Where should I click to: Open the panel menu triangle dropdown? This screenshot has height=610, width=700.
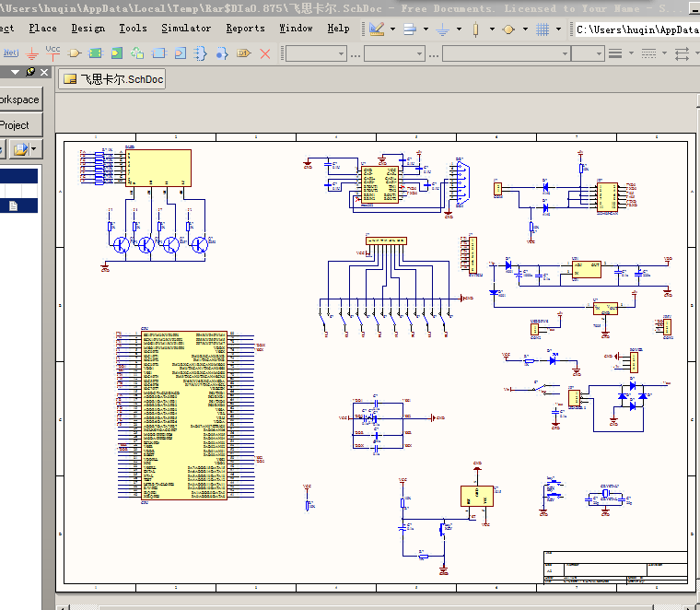[x=15, y=72]
